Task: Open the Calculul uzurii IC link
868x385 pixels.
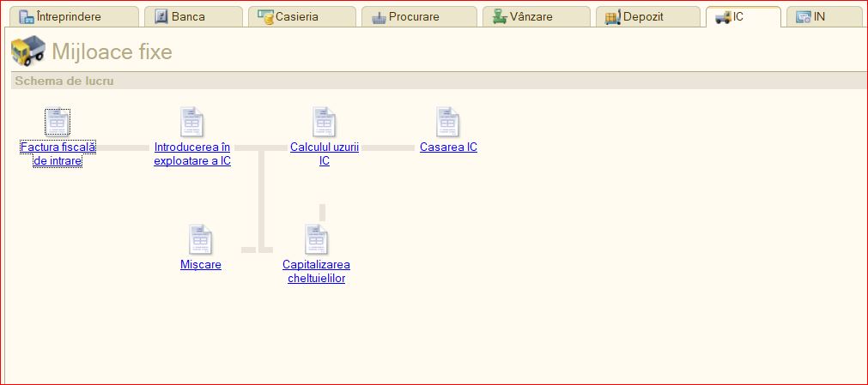Action: 324,153
